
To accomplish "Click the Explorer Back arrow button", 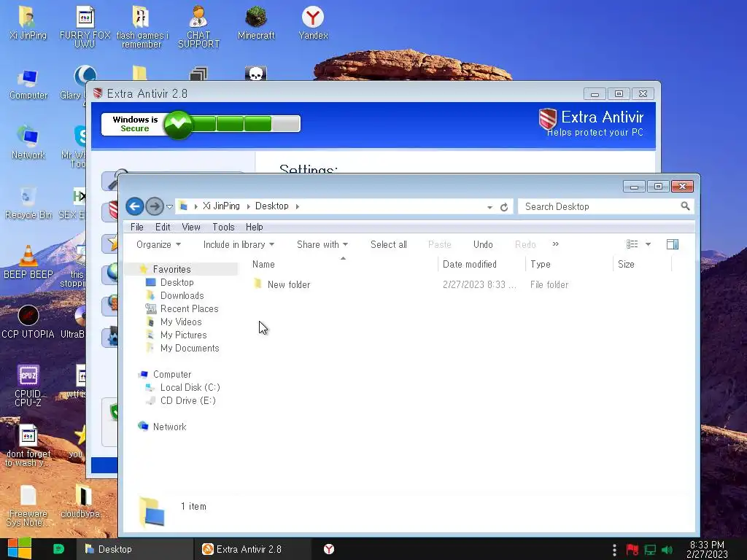I will pyautogui.click(x=135, y=206).
